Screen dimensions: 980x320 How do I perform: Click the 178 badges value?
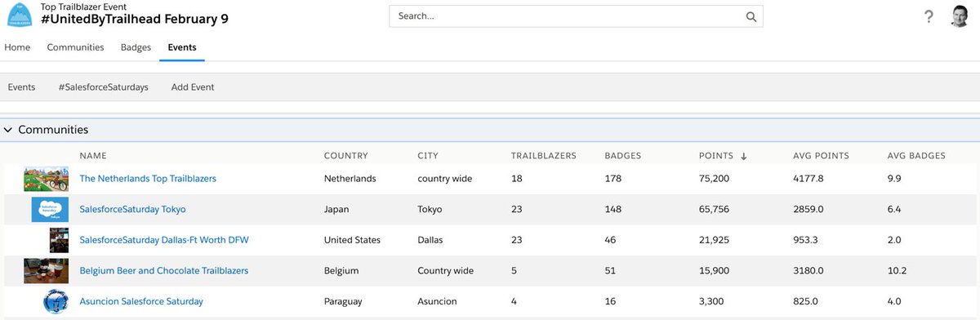(613, 178)
